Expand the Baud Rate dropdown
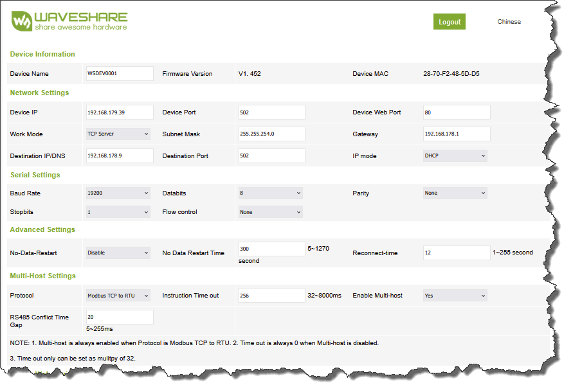The height and width of the screenshot is (392, 573). (x=118, y=193)
